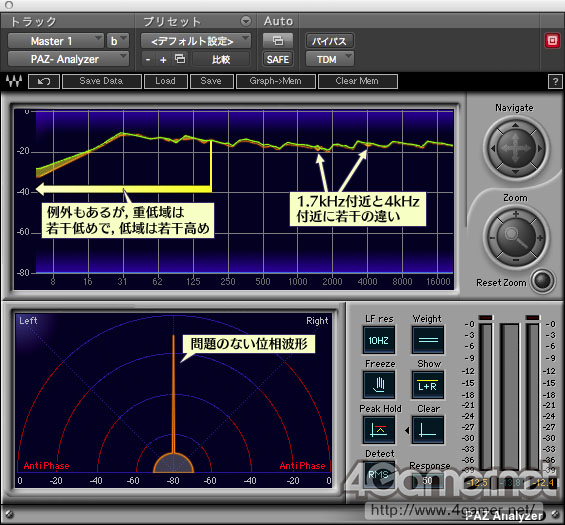This screenshot has height=525, width=565.
Task: Click the トラック header label
Action: (33, 22)
